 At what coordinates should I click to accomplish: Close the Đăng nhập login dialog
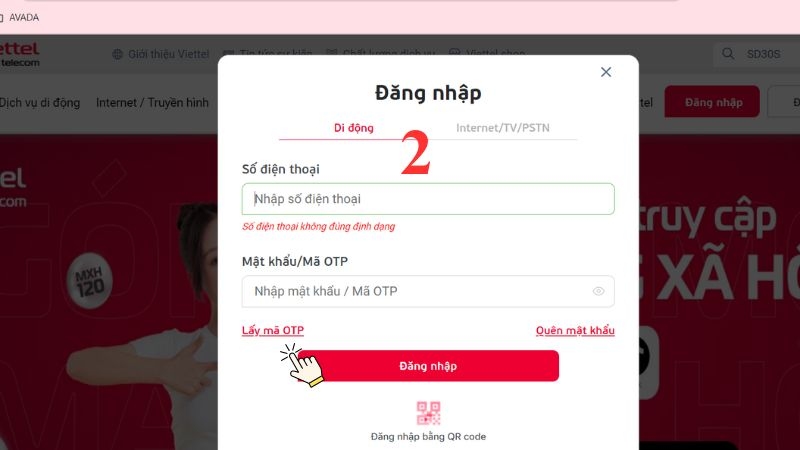[x=606, y=72]
